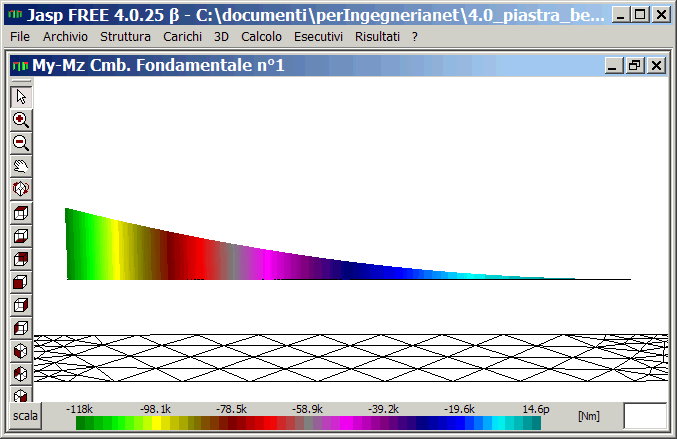
Task: Choose the pan hand tool
Action: tap(21, 166)
